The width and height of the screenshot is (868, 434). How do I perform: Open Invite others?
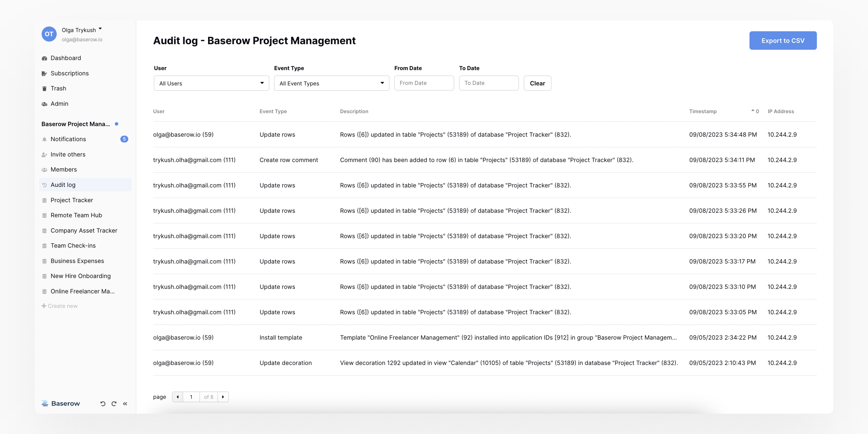(x=68, y=154)
